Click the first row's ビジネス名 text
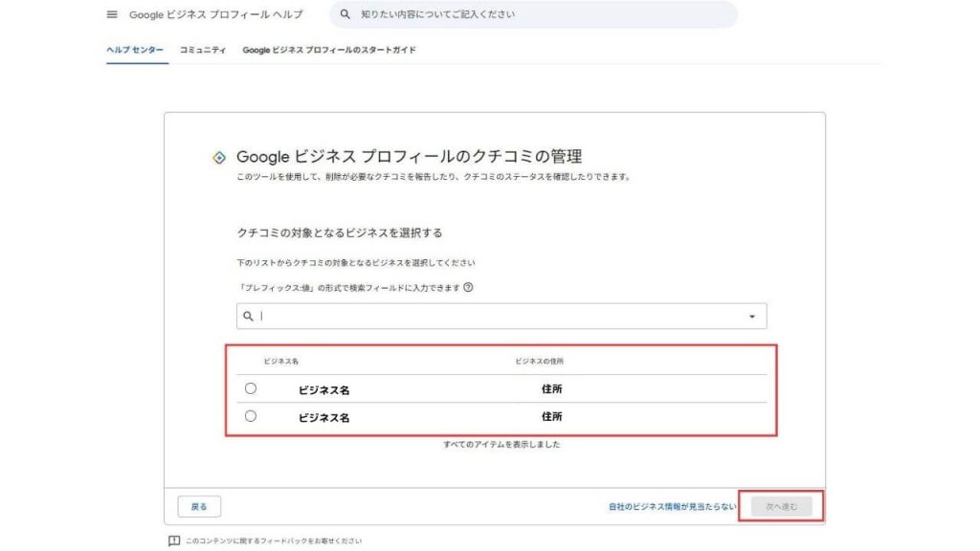This screenshot has height=551, width=980. 323,390
